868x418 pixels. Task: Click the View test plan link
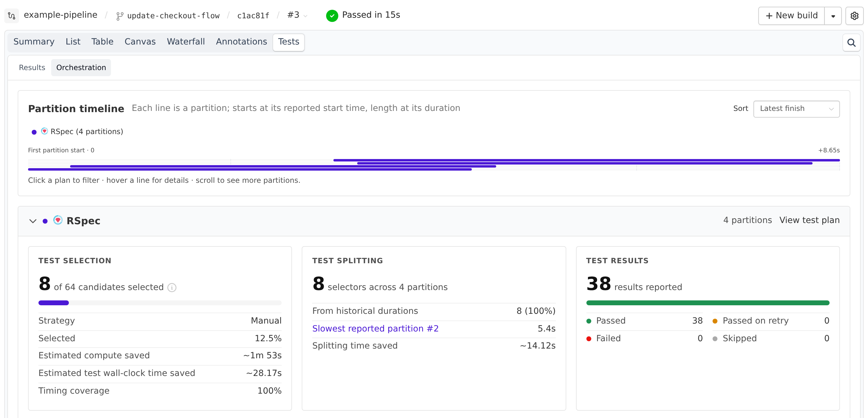[809, 220]
